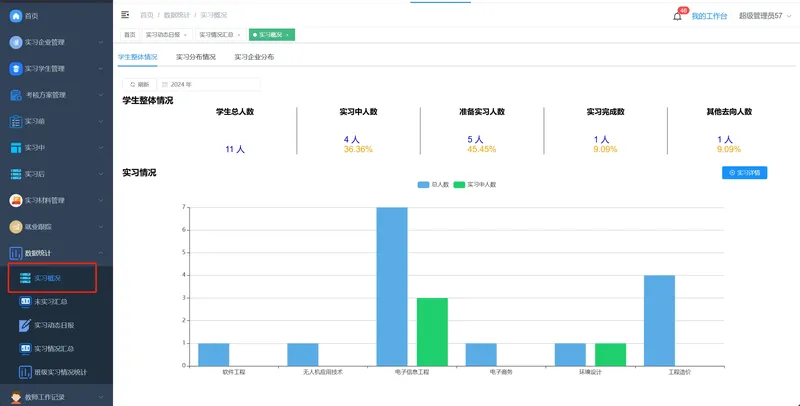Image resolution: width=800 pixels, height=406 pixels.
Task: Click the 首页 home icon in sidebar
Action: coord(16,16)
